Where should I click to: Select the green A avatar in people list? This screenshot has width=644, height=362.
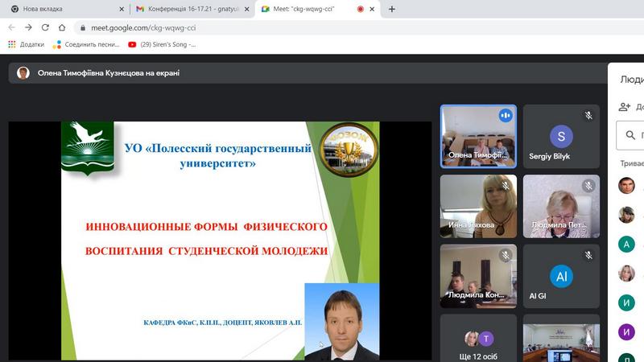click(x=626, y=244)
